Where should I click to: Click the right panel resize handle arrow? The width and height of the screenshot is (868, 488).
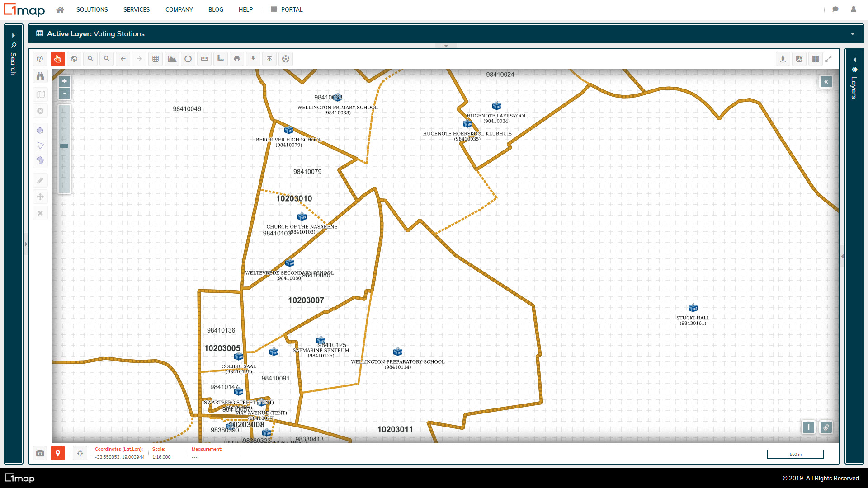point(842,256)
